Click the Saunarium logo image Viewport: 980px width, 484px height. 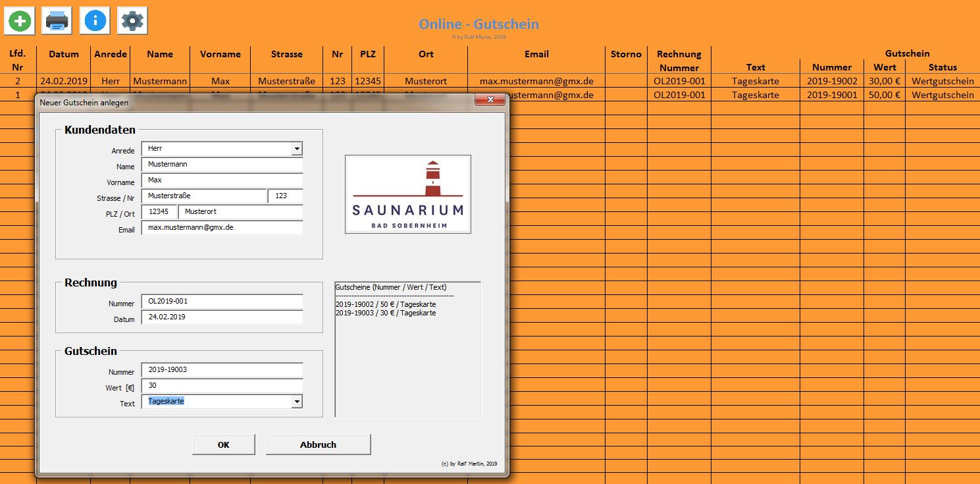pos(407,194)
